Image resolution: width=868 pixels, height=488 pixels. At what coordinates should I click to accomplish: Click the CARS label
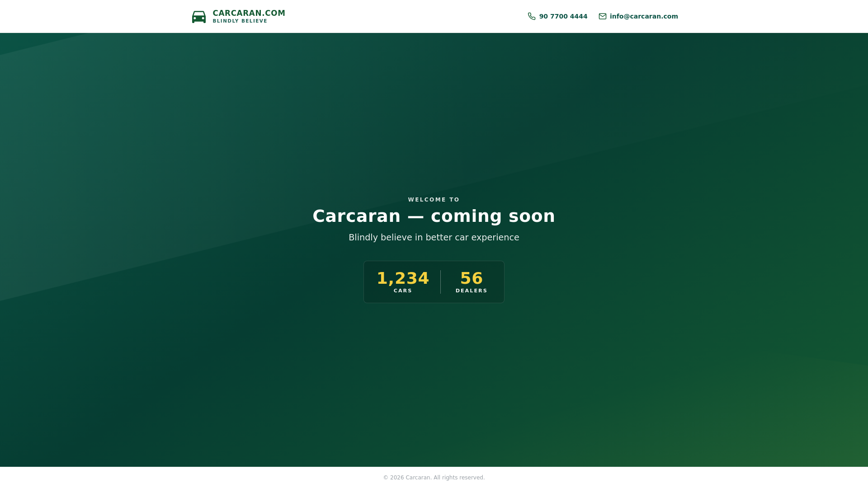pos(403,291)
